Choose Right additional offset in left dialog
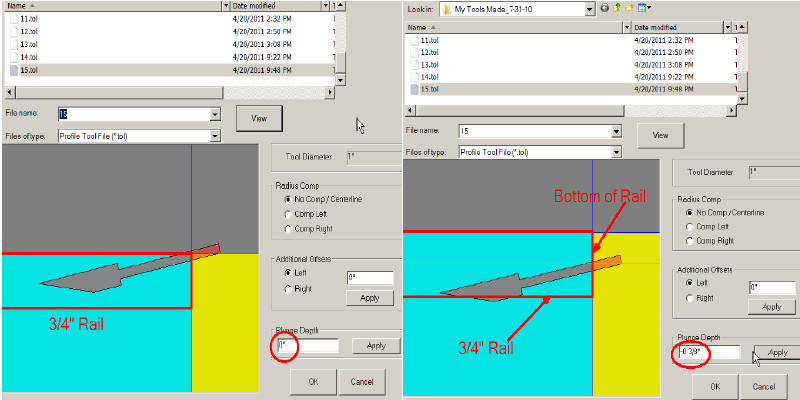This screenshot has height=400, width=800. [288, 288]
